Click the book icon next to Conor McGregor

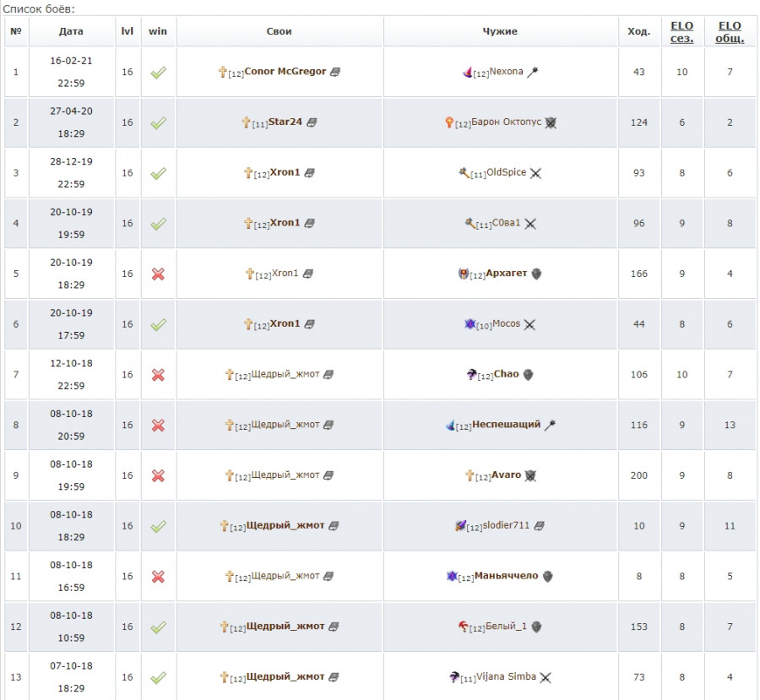(x=335, y=73)
